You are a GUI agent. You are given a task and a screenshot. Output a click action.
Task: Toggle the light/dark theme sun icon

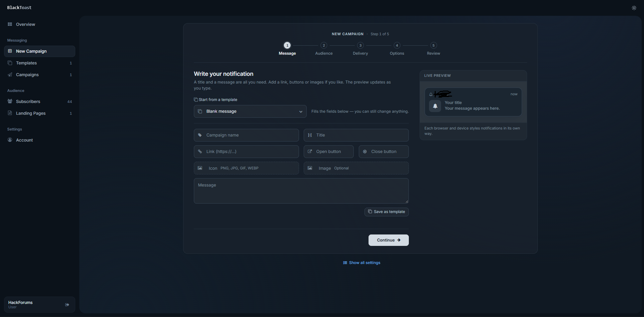tap(634, 8)
